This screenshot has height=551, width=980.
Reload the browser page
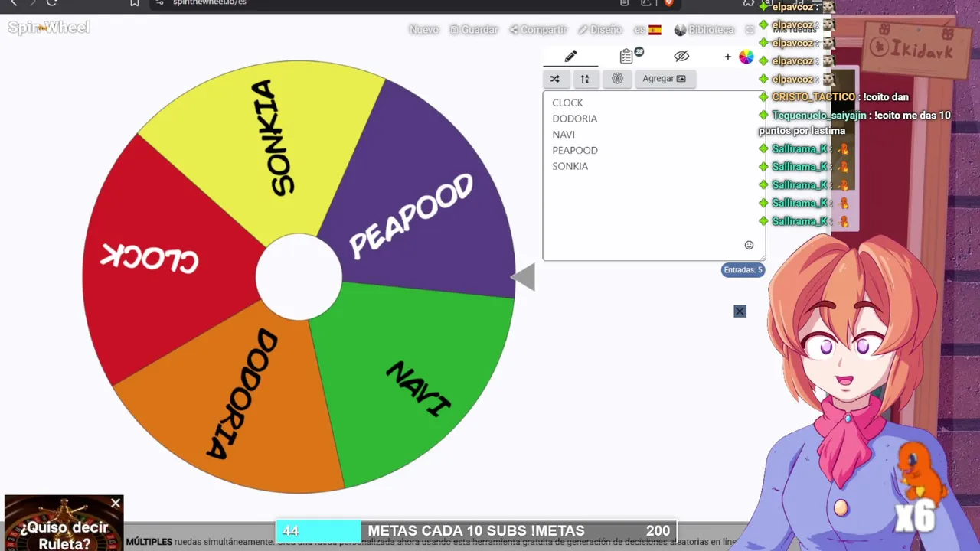click(x=52, y=2)
